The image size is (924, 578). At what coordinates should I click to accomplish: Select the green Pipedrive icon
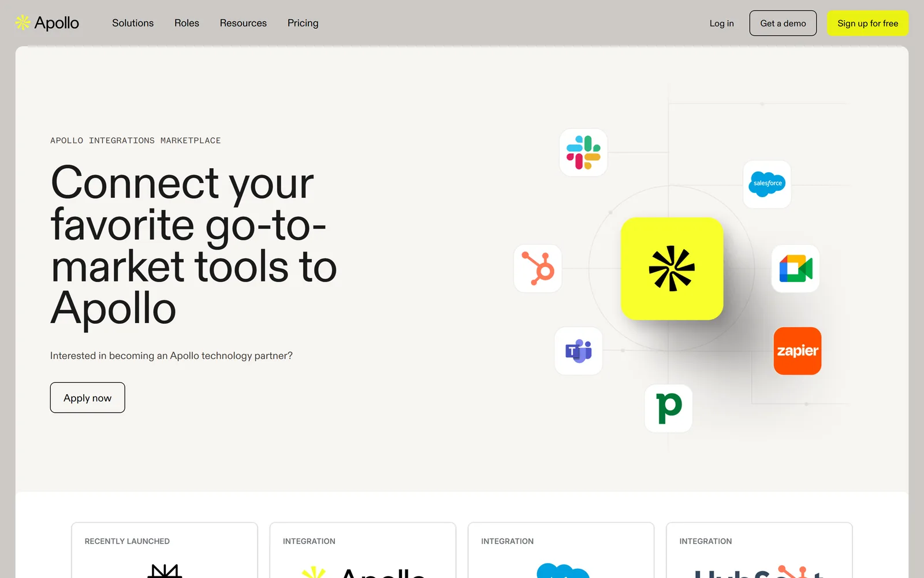pyautogui.click(x=669, y=408)
